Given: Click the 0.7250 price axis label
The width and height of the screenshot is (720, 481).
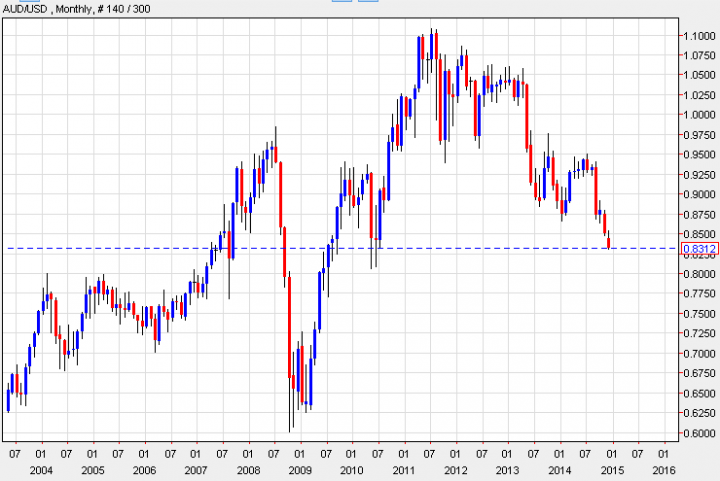Looking at the screenshot, I should pos(699,334).
